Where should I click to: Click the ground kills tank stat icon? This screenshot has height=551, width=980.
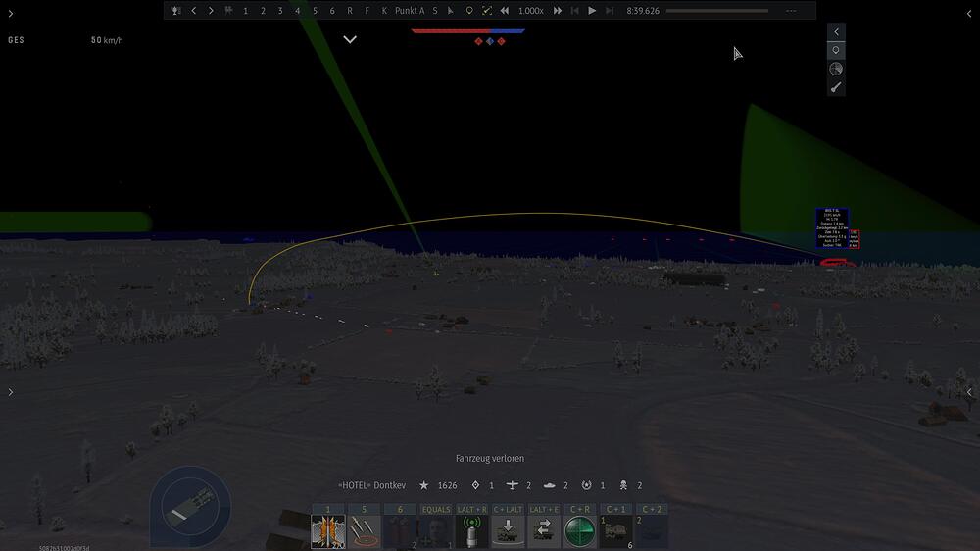550,485
